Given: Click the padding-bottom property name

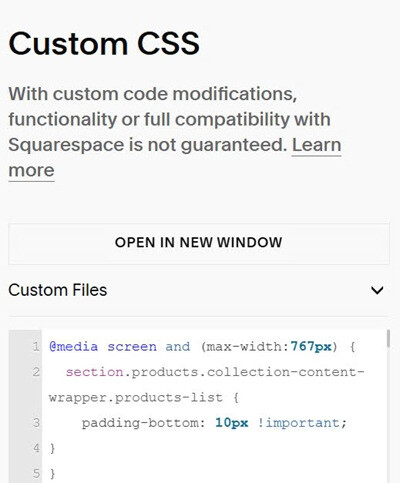Looking at the screenshot, I should (140, 423).
